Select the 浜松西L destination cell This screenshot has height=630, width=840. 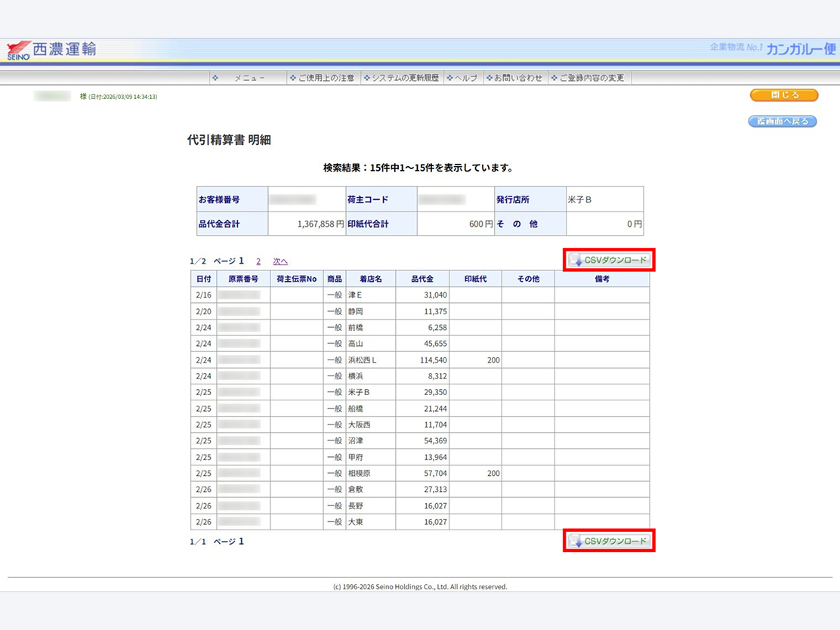tap(371, 360)
